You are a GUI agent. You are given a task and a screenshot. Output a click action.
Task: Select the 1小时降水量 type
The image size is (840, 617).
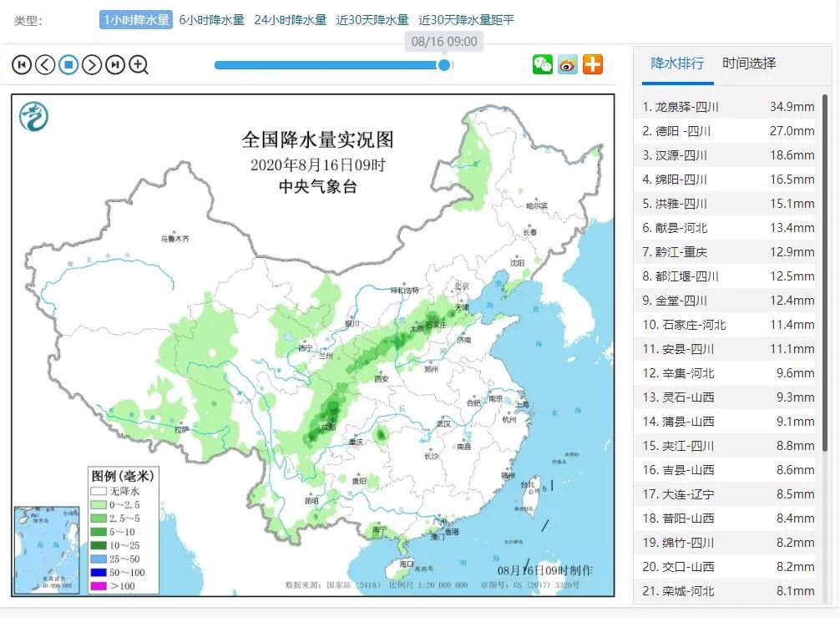point(136,20)
